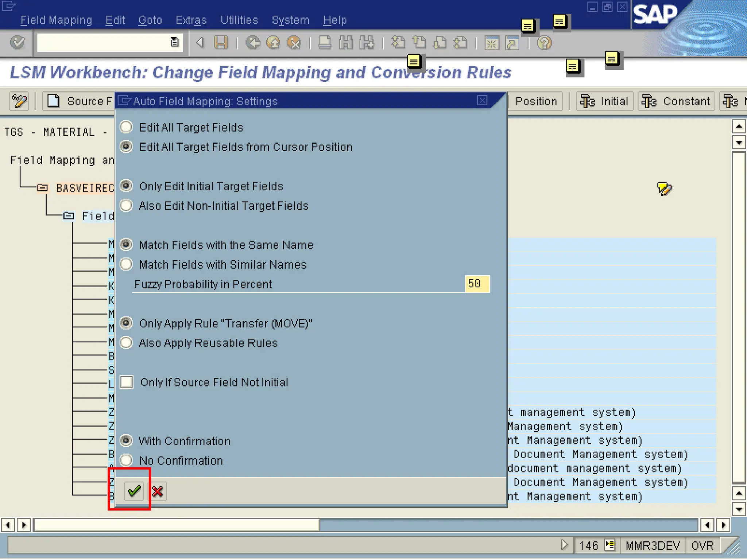Choose No Confirmation radio button
This screenshot has width=747, height=560.
click(x=126, y=460)
